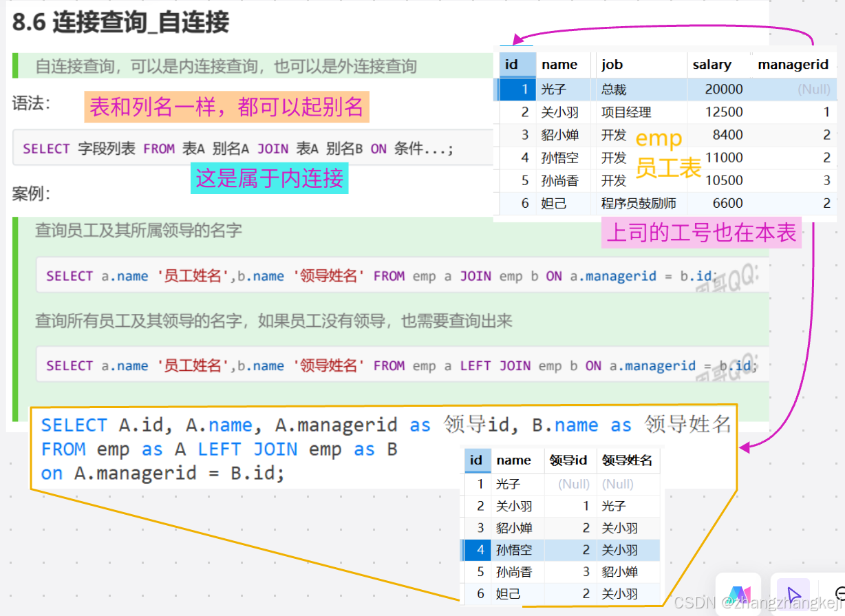The width and height of the screenshot is (845, 616).
Task: Click the orange note 表和列名一样，都可以起别名
Action: pos(228,107)
